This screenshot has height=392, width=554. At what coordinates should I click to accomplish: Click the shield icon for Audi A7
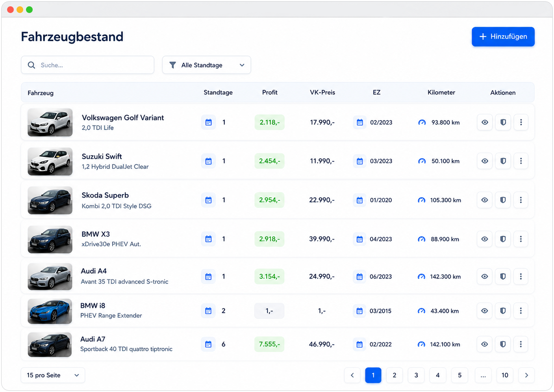[x=503, y=344]
